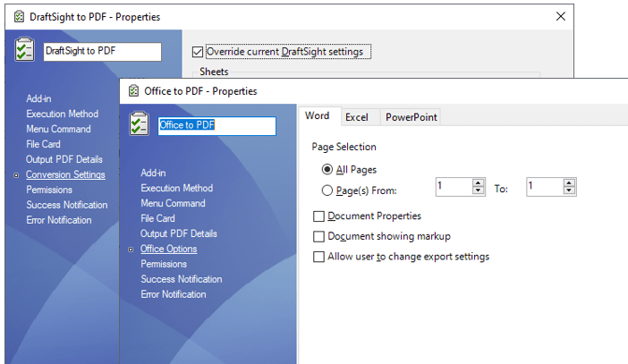The height and width of the screenshot is (364, 628).
Task: Click the To page number field
Action: [545, 187]
